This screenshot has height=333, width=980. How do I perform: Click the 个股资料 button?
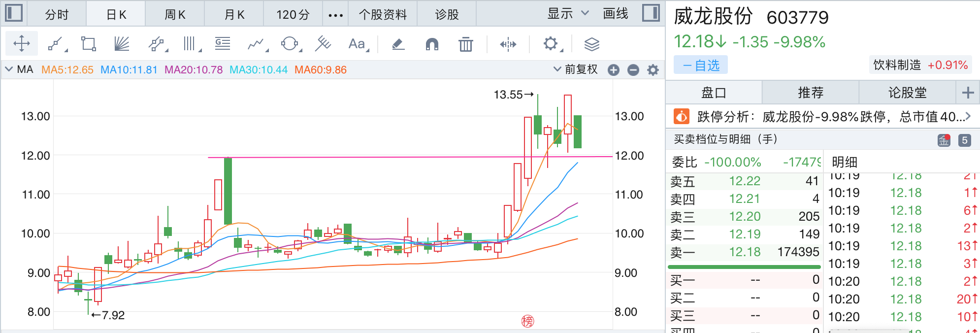point(383,14)
